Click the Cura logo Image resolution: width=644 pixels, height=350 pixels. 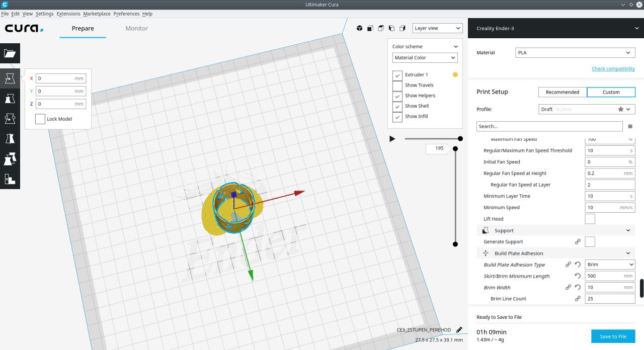click(24, 28)
